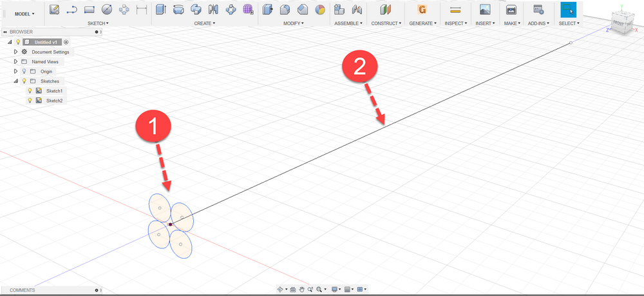This screenshot has width=644, height=296.
Task: Open the Orbit type dropdown arrow
Action: point(287,290)
